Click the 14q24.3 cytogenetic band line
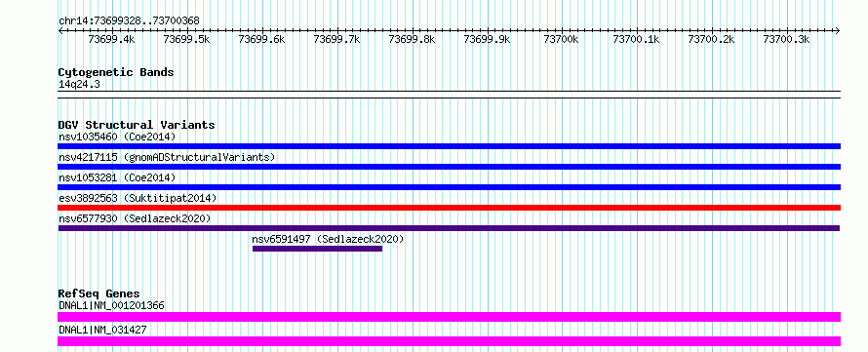868x352 pixels. click(x=449, y=95)
